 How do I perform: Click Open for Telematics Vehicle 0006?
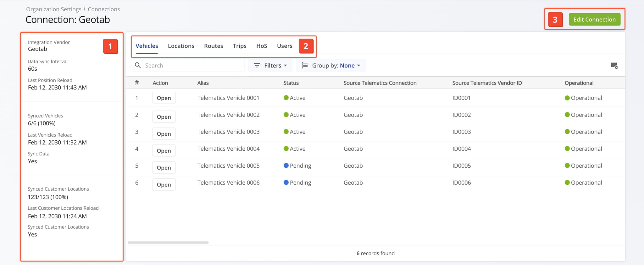164,185
